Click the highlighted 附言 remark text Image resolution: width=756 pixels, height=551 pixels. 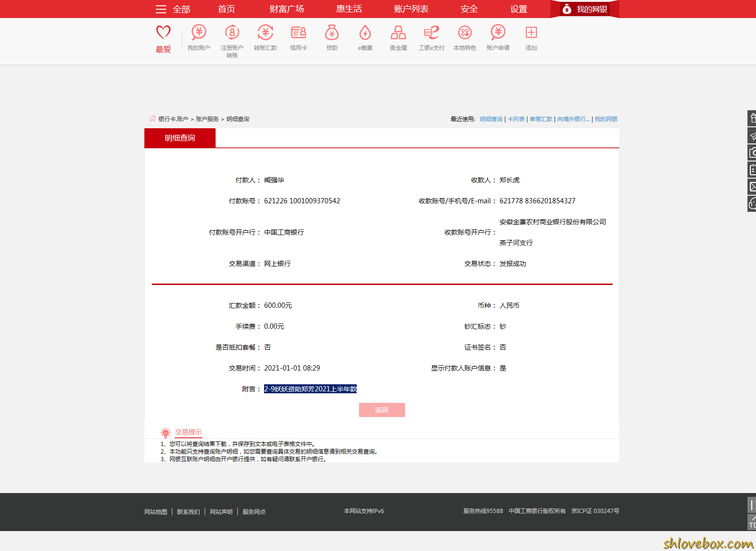tap(310, 389)
